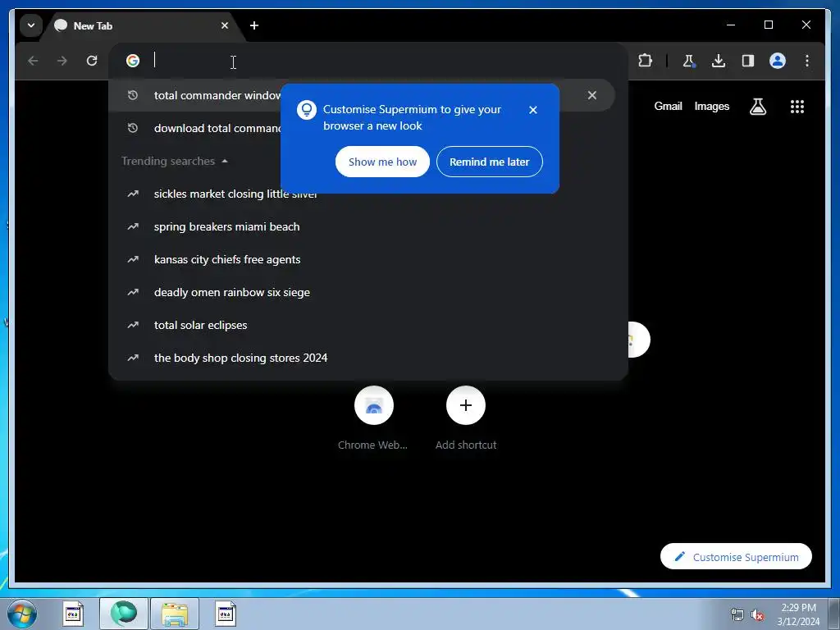Click the Google icon in address bar
Viewport: 840px width, 630px height.
(133, 61)
